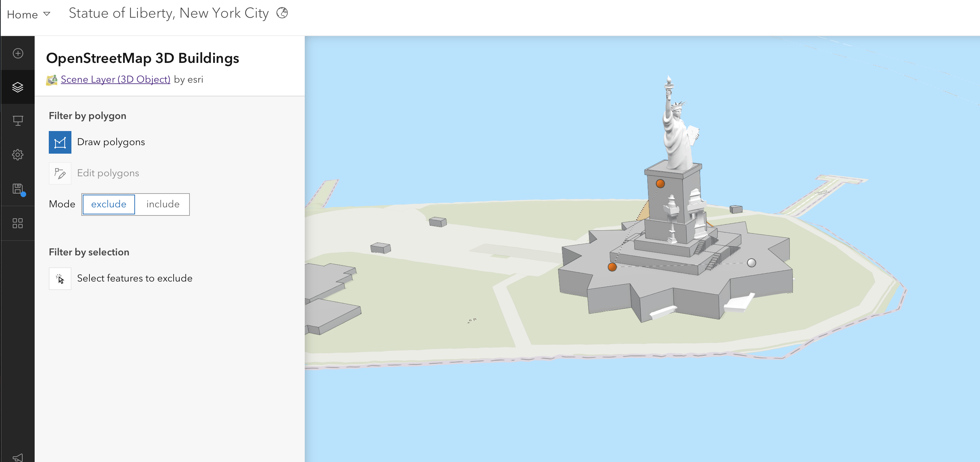Image resolution: width=980 pixels, height=462 pixels.
Task: Click the scene title Statue of Liberty, New York City
Action: pyautogui.click(x=169, y=13)
